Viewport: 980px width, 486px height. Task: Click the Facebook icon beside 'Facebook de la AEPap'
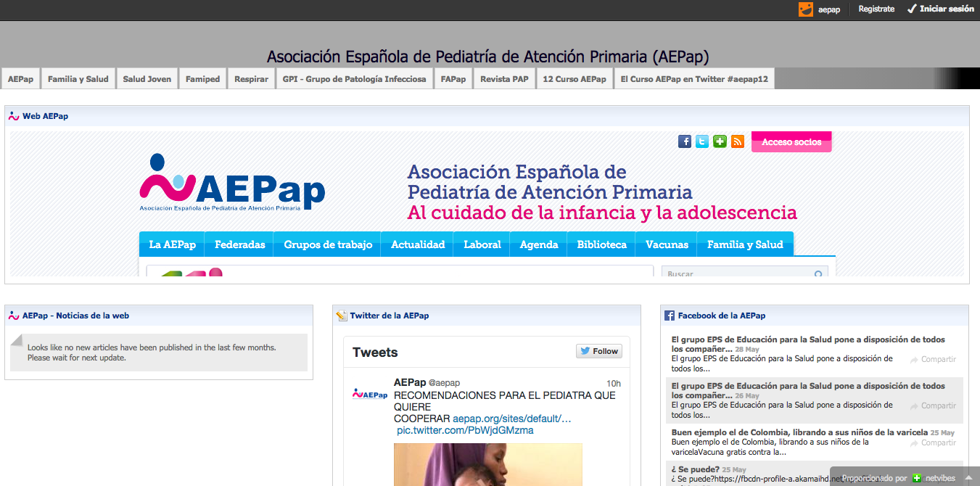coord(668,315)
